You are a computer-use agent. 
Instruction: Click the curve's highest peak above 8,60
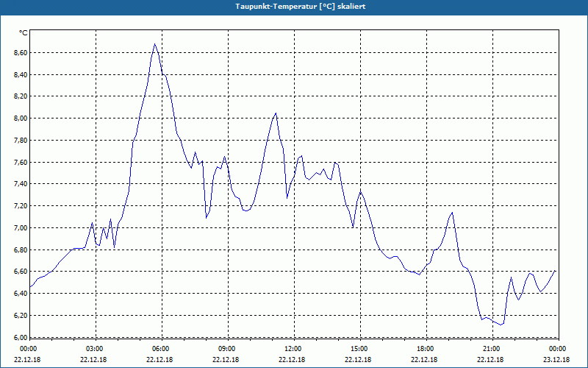point(154,44)
